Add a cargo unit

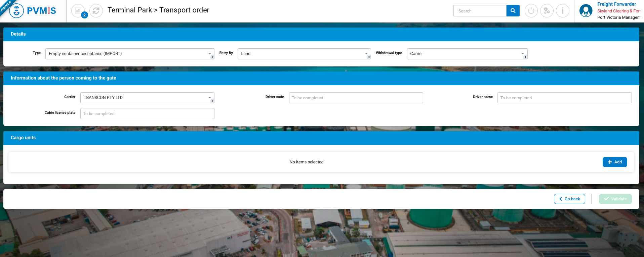point(614,162)
